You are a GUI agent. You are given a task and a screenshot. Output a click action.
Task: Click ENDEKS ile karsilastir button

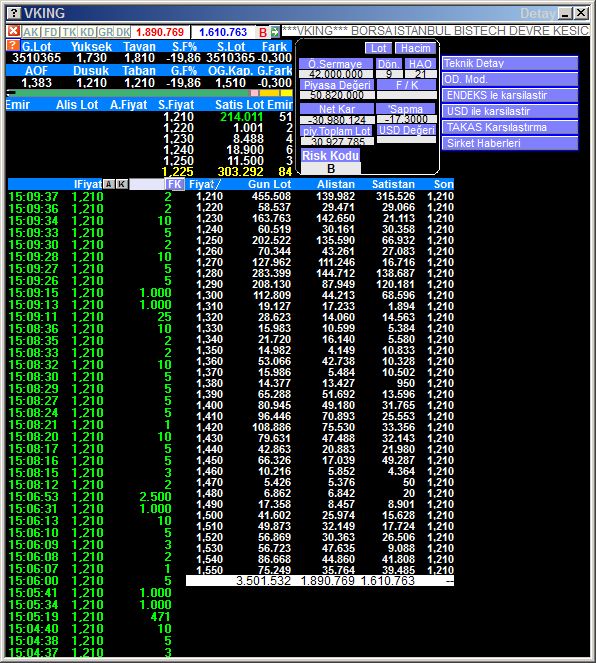510,95
